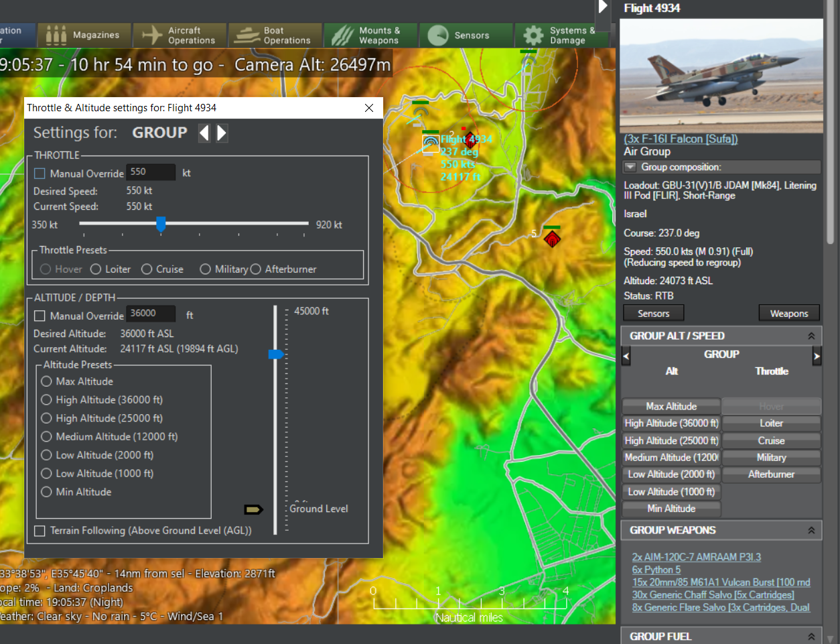Select the Afterburner throttle preset radio
This screenshot has width=840, height=644.
pos(256,269)
